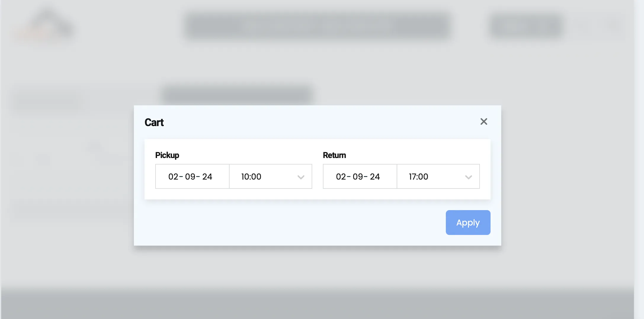Select the "09" segment of Return date

coord(358,177)
